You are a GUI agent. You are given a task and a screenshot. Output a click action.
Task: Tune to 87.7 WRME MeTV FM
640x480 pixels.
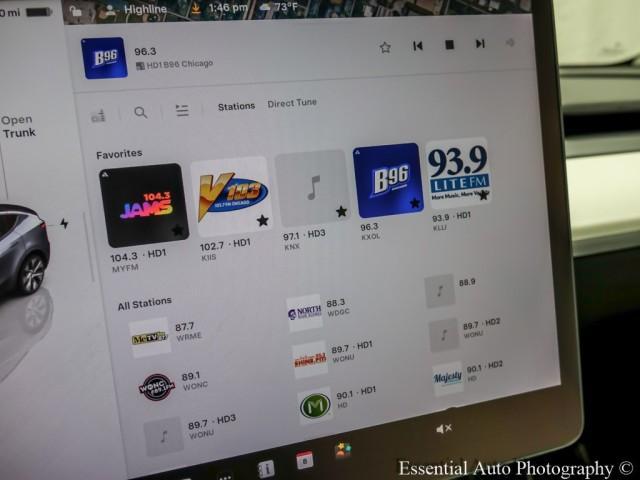click(x=151, y=338)
